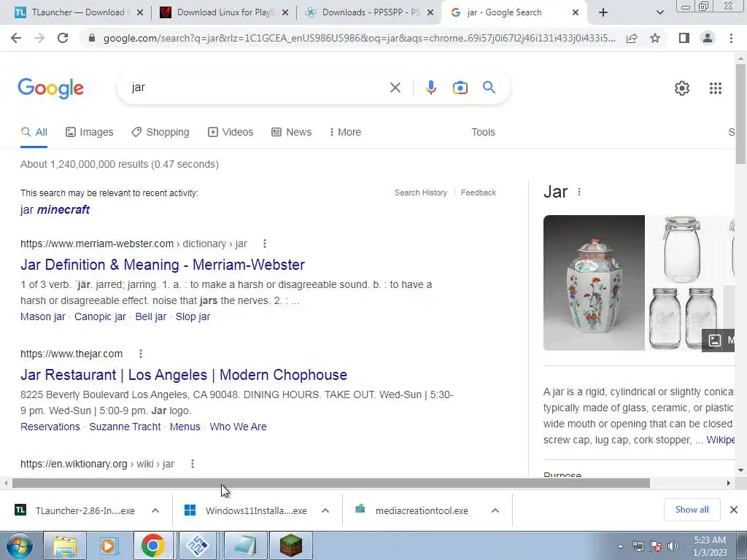
Task: Expand the tab search dropdown
Action: [659, 13]
